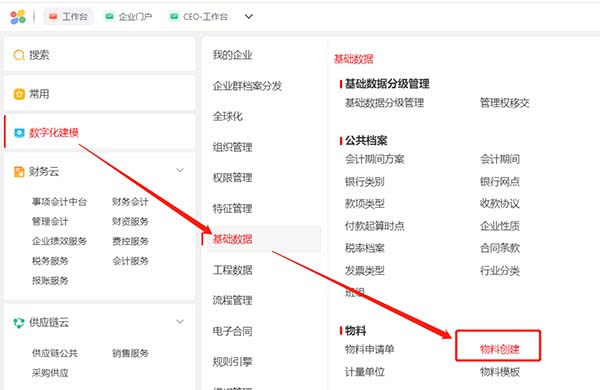The height and width of the screenshot is (390, 600).
Task: Open the 会计期间方案 link
Action: (x=375, y=159)
